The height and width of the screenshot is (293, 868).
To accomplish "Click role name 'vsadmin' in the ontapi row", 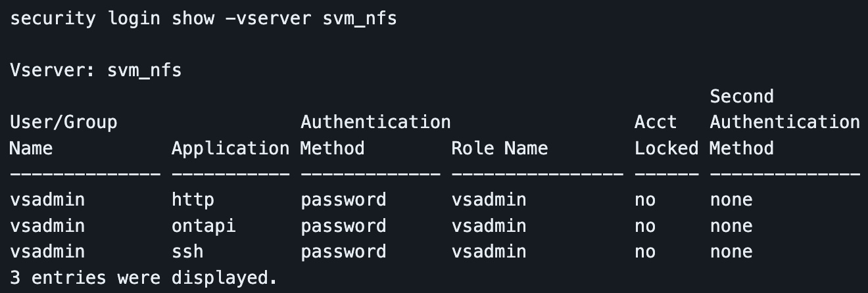I will click(489, 226).
